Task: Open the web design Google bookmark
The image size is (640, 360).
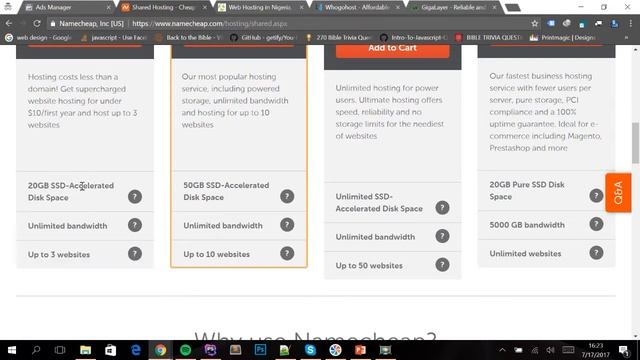Action: 39,38
